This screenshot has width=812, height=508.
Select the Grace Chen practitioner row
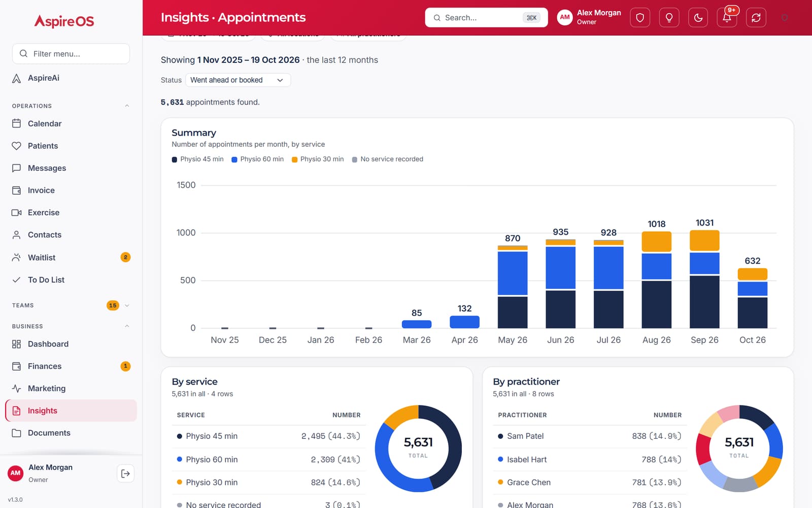click(590, 483)
